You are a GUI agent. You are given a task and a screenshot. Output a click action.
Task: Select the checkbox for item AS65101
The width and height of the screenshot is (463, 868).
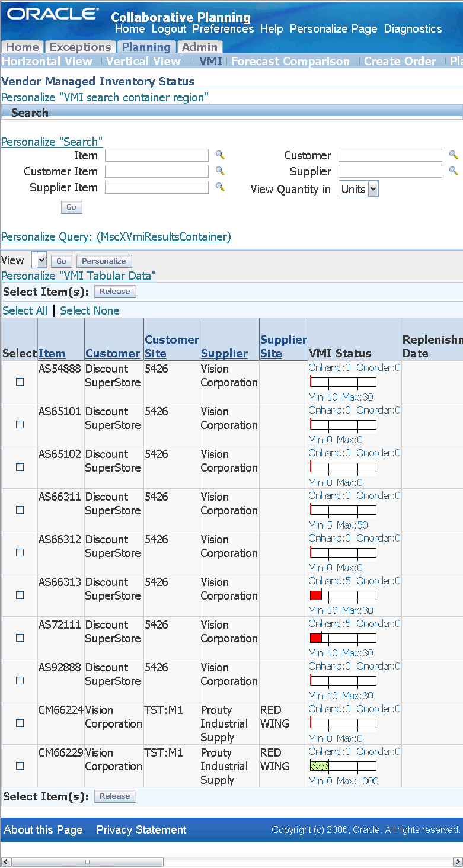(x=20, y=425)
